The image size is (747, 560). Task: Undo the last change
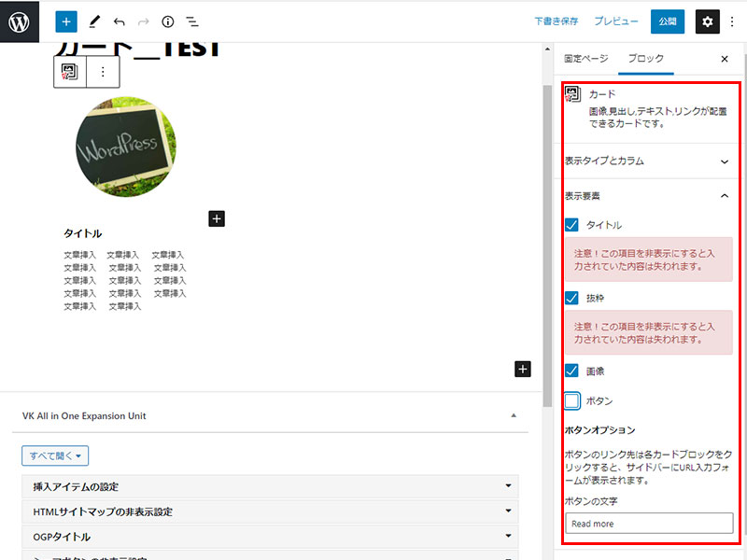119,21
